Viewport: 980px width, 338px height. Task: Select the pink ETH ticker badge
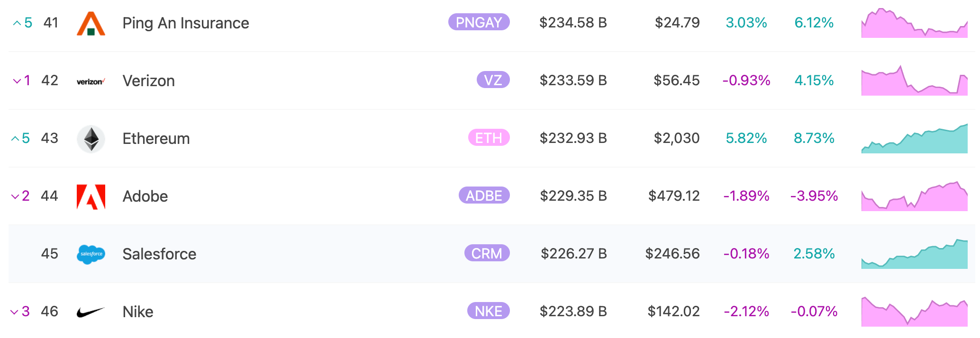tap(489, 138)
